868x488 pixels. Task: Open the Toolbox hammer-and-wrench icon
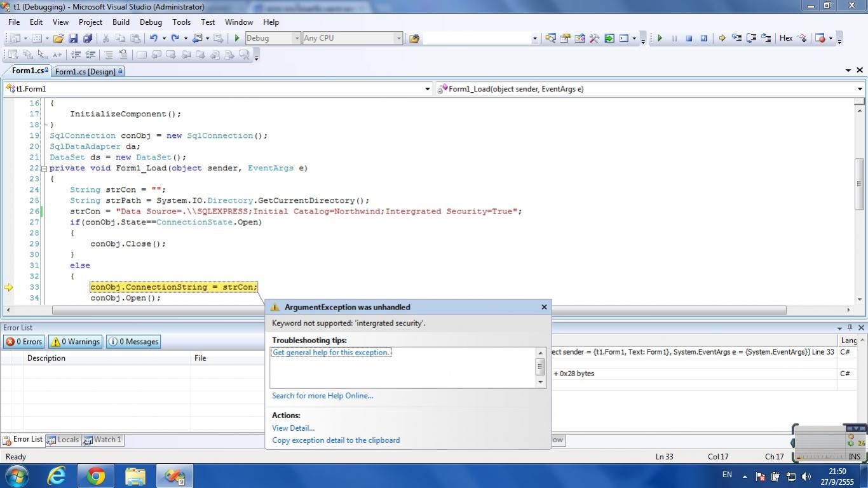tap(594, 38)
